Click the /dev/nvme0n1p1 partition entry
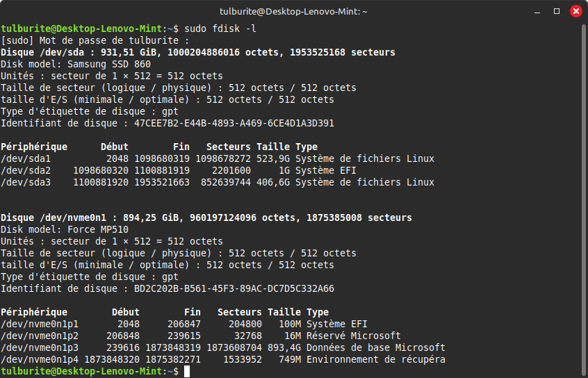588x378 pixels. point(40,324)
